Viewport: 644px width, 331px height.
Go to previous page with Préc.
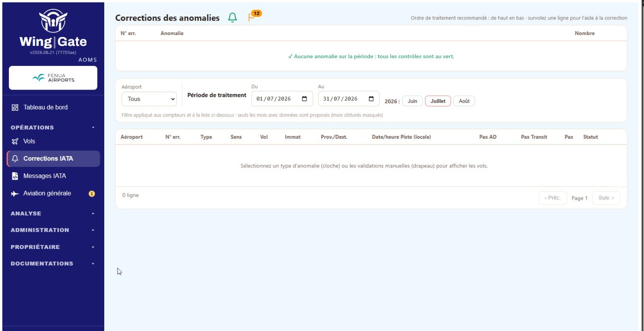click(553, 198)
